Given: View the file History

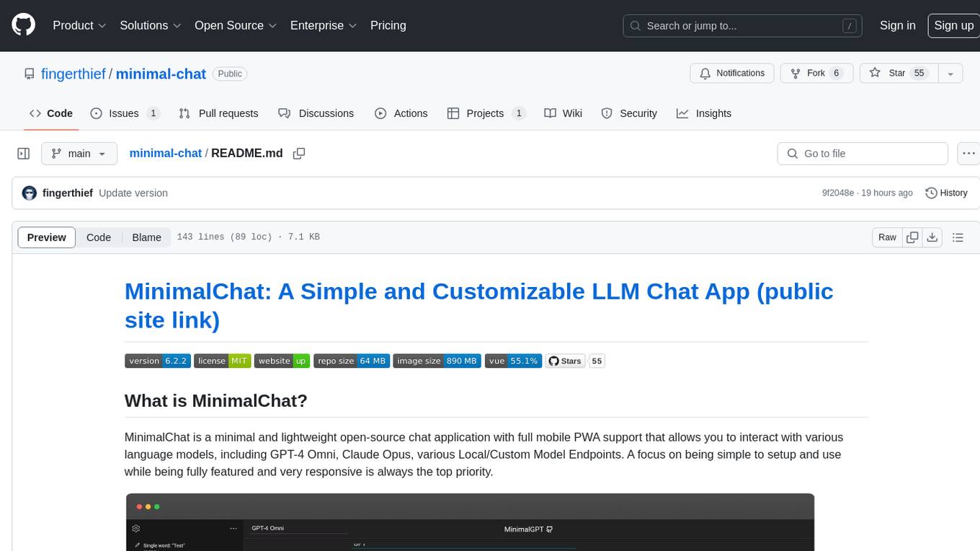Looking at the screenshot, I should click(946, 193).
